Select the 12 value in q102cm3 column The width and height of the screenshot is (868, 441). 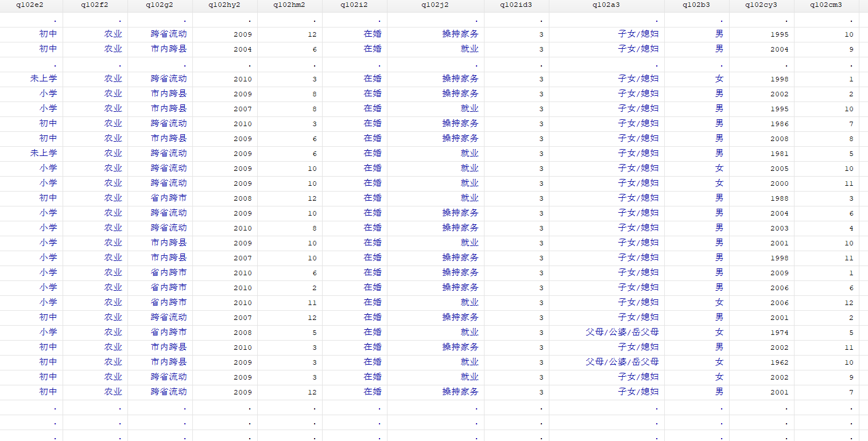click(x=849, y=303)
